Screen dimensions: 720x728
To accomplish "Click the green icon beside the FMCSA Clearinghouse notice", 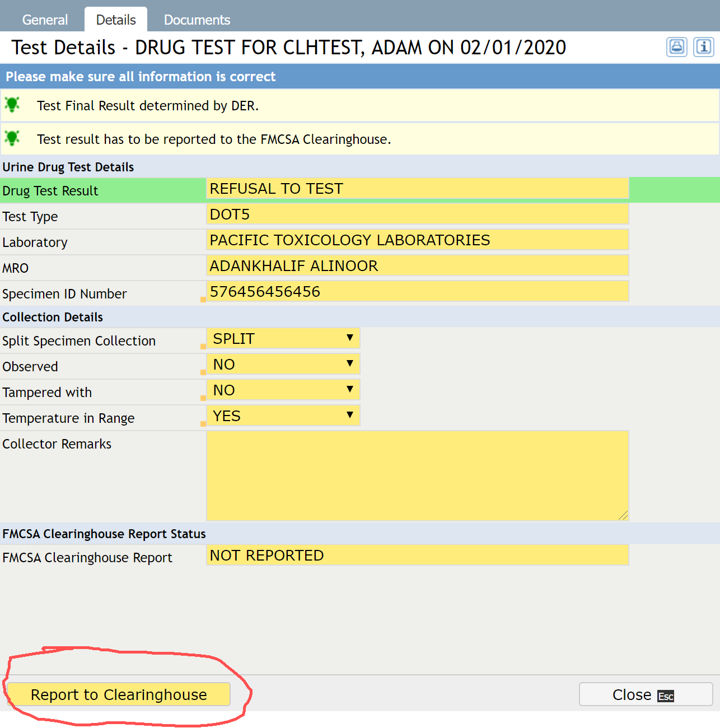I will 12,138.
